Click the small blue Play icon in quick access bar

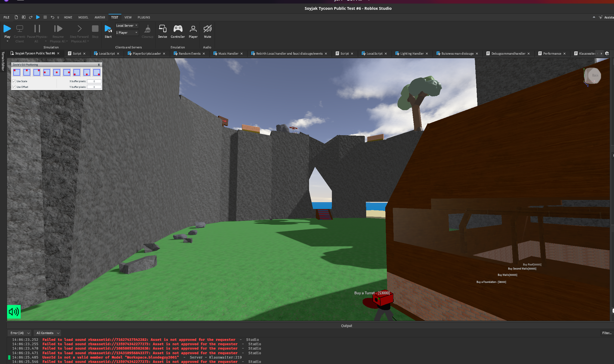38,17
